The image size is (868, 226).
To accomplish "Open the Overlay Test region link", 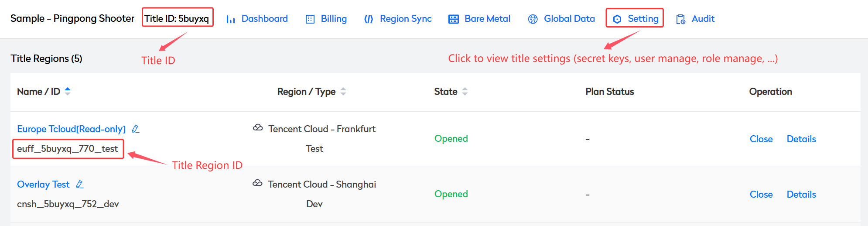I will (x=43, y=184).
